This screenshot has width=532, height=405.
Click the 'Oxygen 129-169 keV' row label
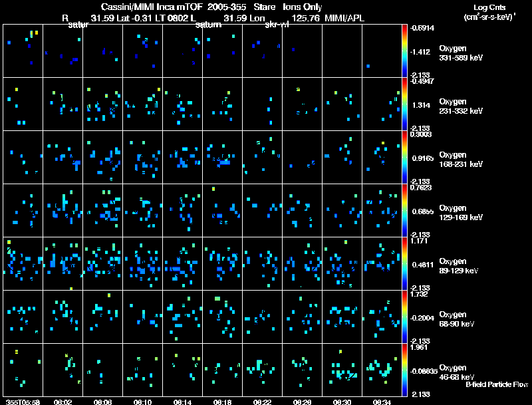click(x=461, y=213)
